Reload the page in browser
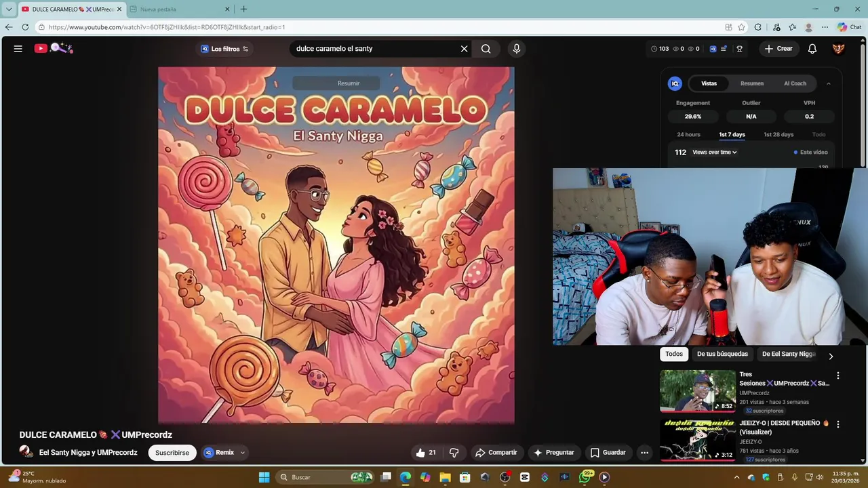 pyautogui.click(x=25, y=27)
